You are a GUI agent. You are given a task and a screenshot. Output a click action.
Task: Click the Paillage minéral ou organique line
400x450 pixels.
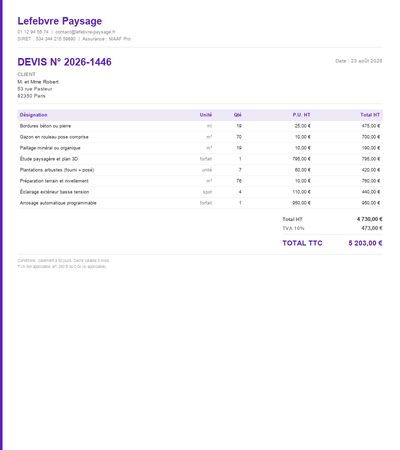coord(200,148)
